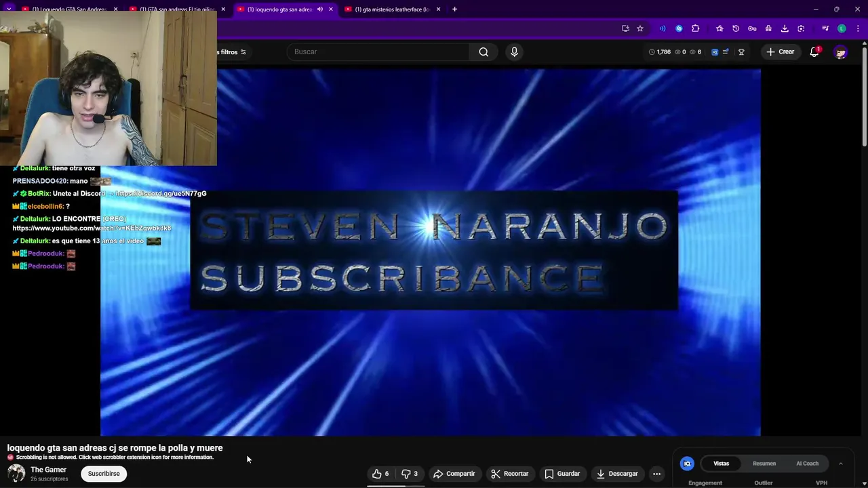The width and height of the screenshot is (868, 488).
Task: Click the Recortar clip button
Action: tap(510, 474)
